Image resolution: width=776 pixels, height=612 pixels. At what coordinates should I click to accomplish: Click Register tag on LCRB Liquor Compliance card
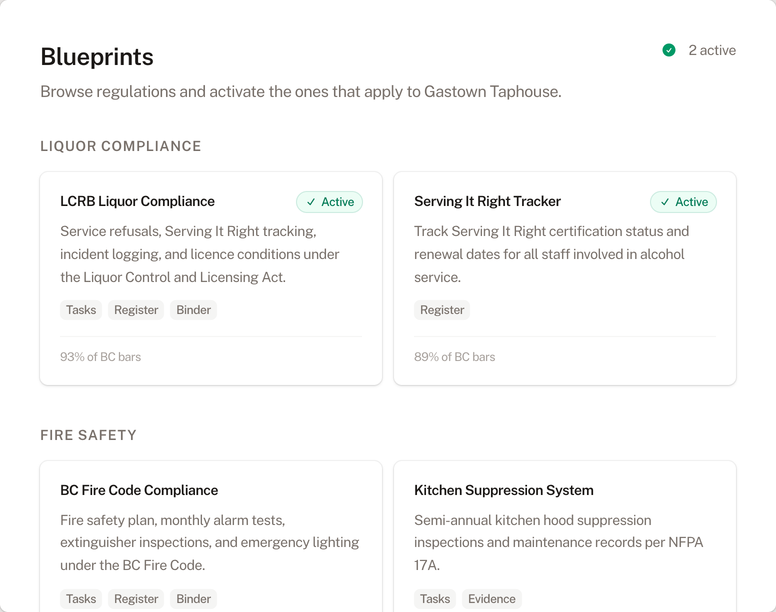tap(136, 310)
